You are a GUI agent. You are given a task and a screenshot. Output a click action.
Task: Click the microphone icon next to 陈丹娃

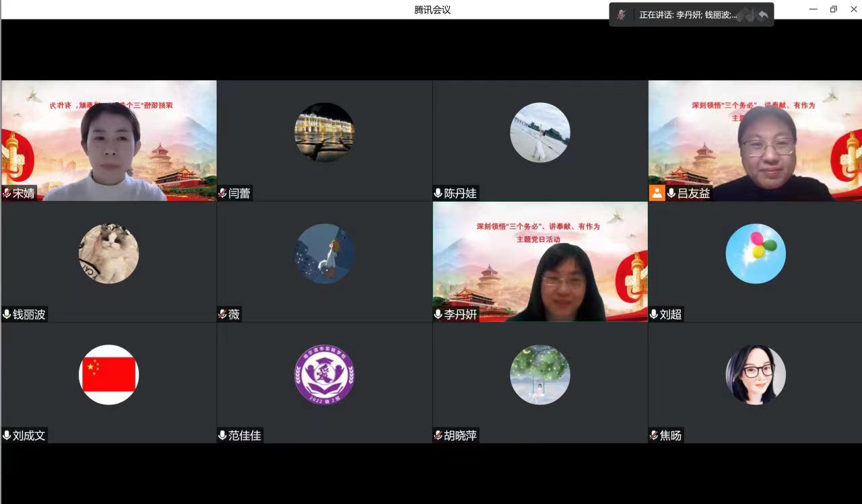(438, 193)
